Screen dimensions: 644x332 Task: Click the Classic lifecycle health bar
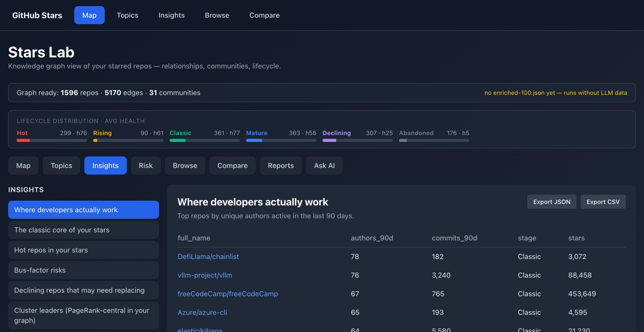point(205,140)
